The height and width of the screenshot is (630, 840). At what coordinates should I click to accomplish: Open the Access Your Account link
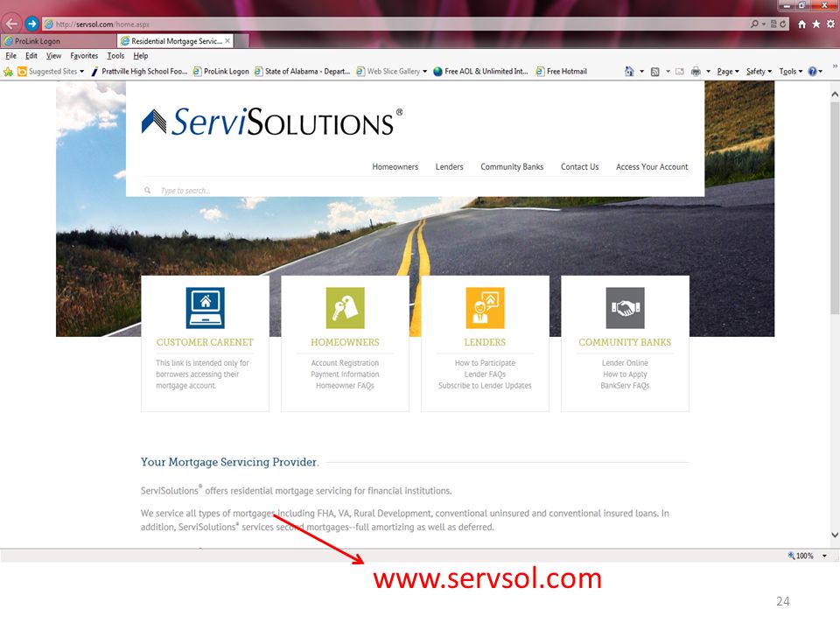pyautogui.click(x=652, y=166)
